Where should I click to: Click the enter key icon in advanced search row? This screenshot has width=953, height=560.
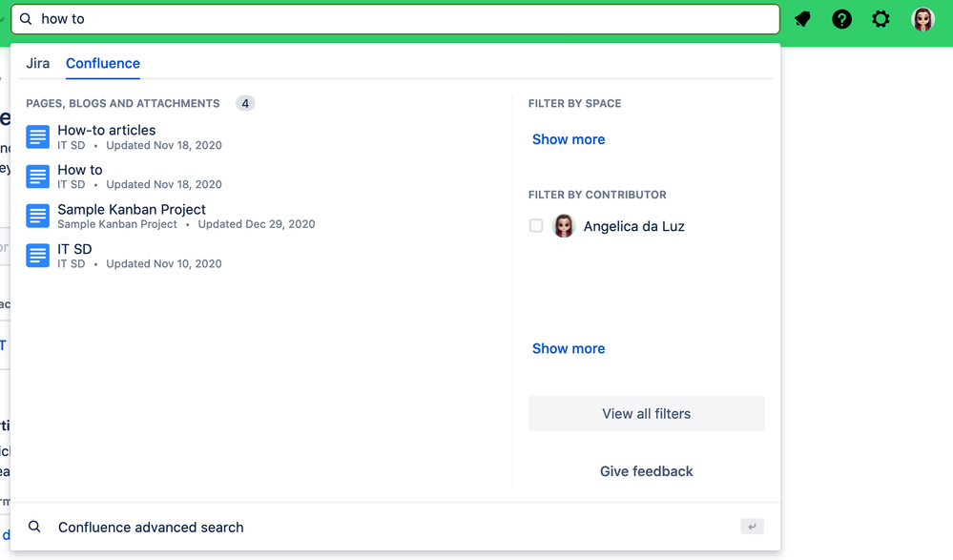tap(752, 527)
